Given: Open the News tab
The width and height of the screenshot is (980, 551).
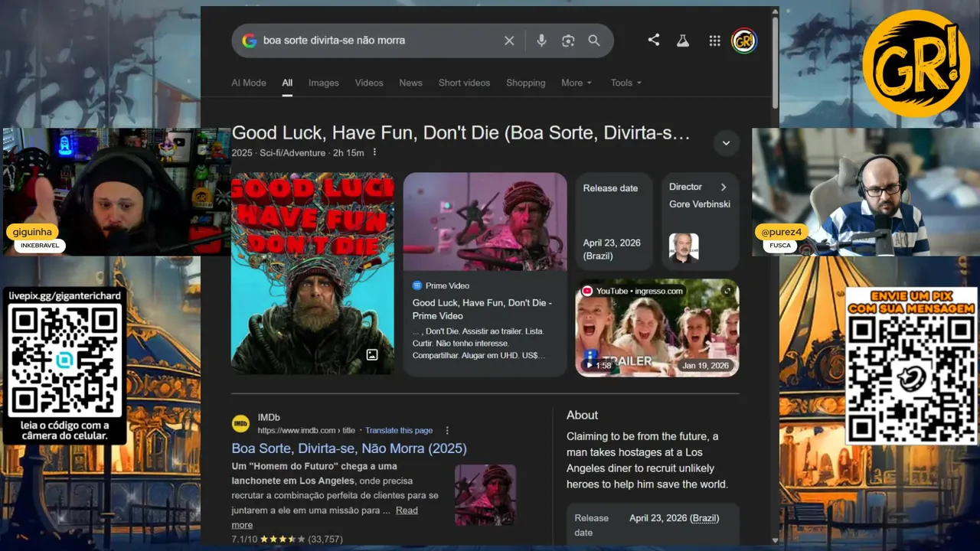Looking at the screenshot, I should (410, 83).
